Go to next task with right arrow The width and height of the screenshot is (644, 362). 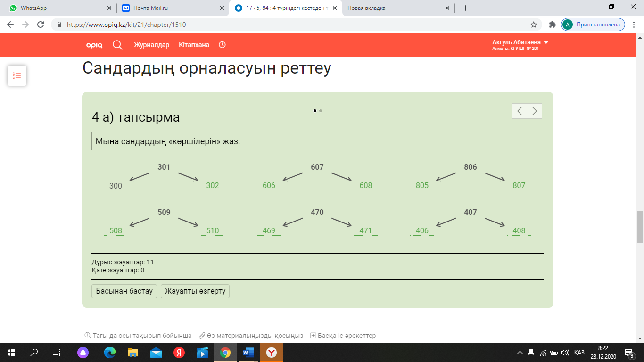pyautogui.click(x=534, y=111)
